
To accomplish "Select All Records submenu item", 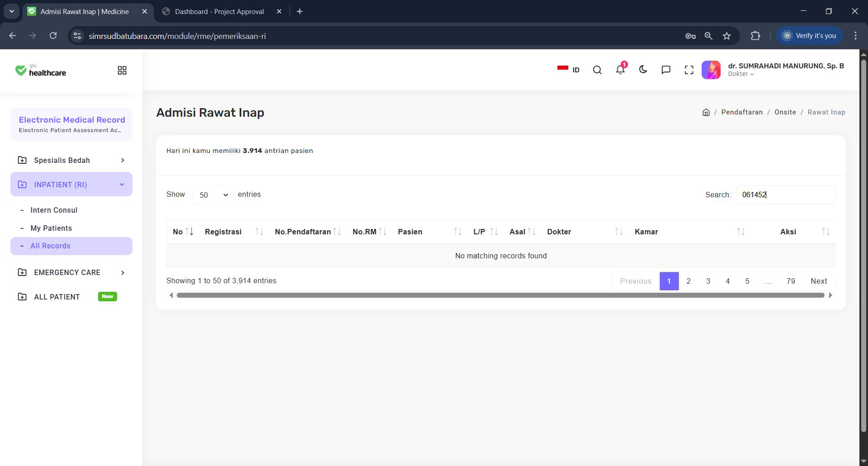I will [71, 246].
